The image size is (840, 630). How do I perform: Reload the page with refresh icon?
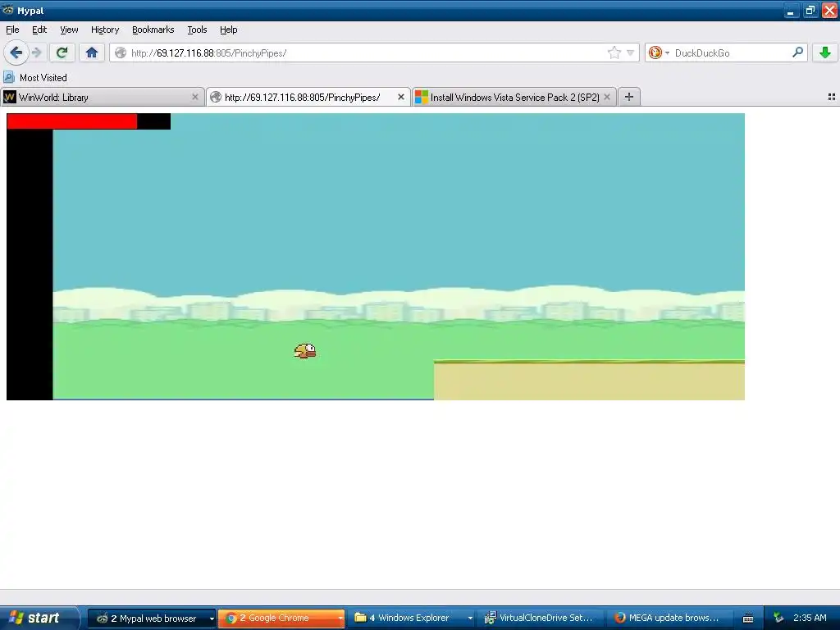[x=62, y=52]
